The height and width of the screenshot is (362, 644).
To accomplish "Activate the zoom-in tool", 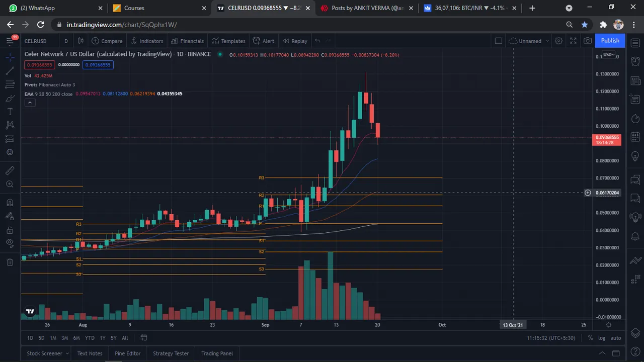I will point(10,185).
